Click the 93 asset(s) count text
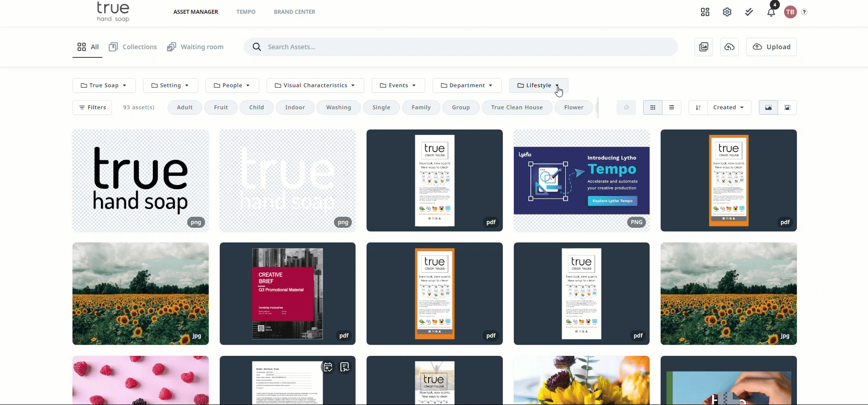The width and height of the screenshot is (868, 405). pos(139,107)
